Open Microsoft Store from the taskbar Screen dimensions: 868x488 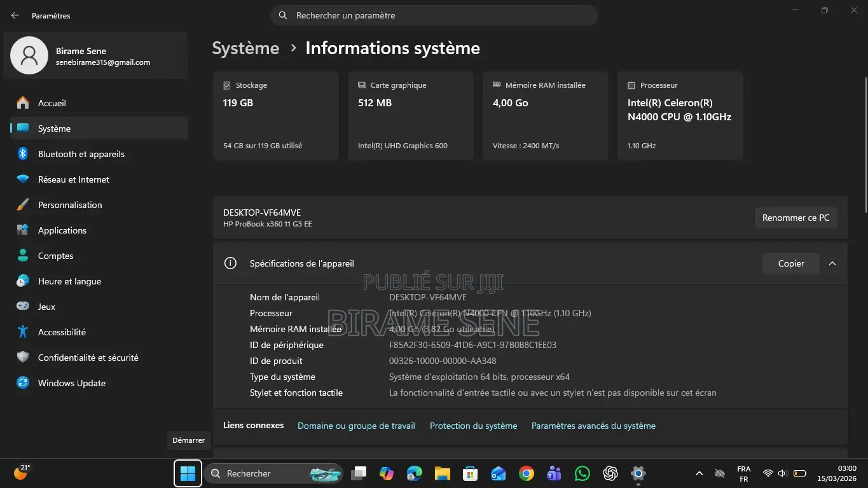[471, 473]
